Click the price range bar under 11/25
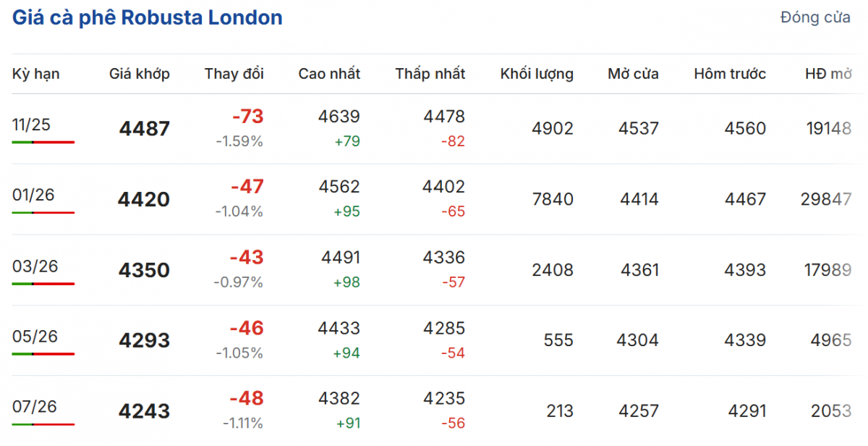Image resolution: width=868 pixels, height=446 pixels. coord(43,142)
